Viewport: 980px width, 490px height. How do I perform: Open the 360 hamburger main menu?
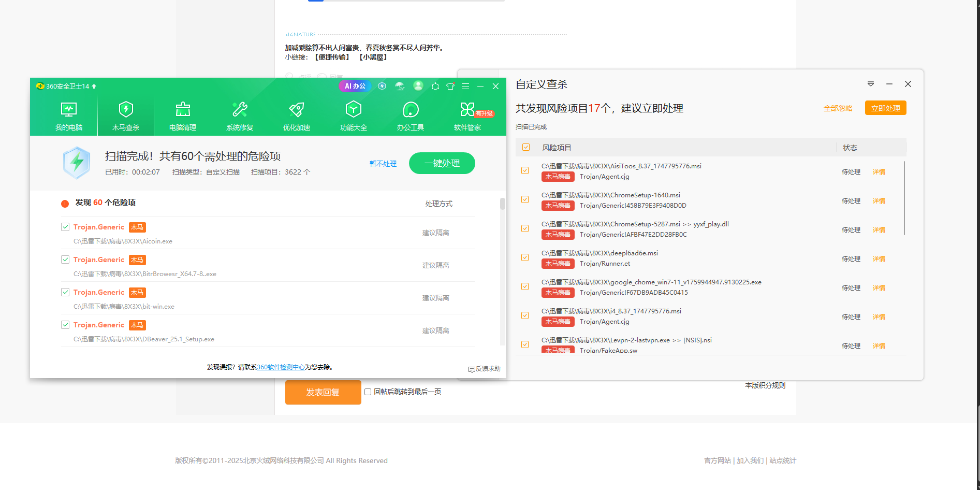pyautogui.click(x=465, y=86)
